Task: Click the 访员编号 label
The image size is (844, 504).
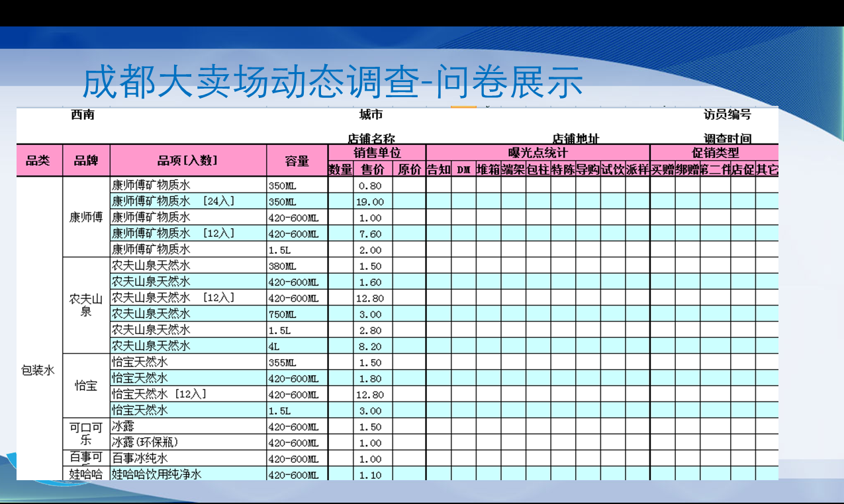Action: 727,114
